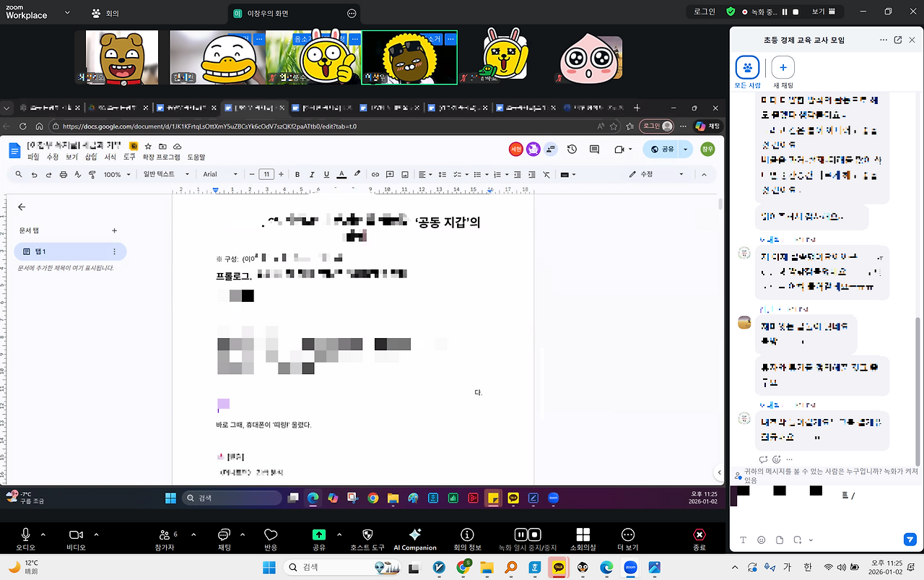Open the 삽입 menu in Google Docs

[92, 156]
